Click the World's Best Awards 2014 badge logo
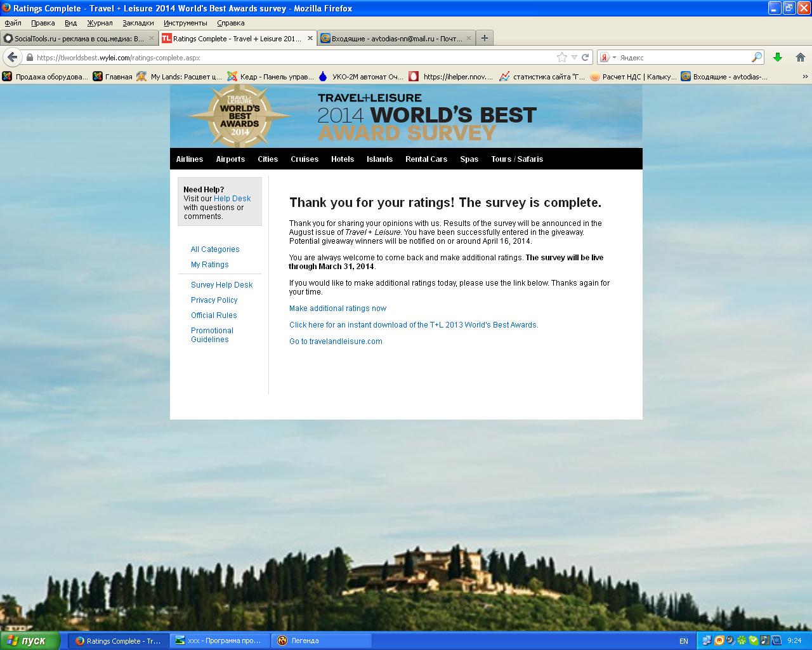The image size is (812, 650). pyautogui.click(x=240, y=116)
